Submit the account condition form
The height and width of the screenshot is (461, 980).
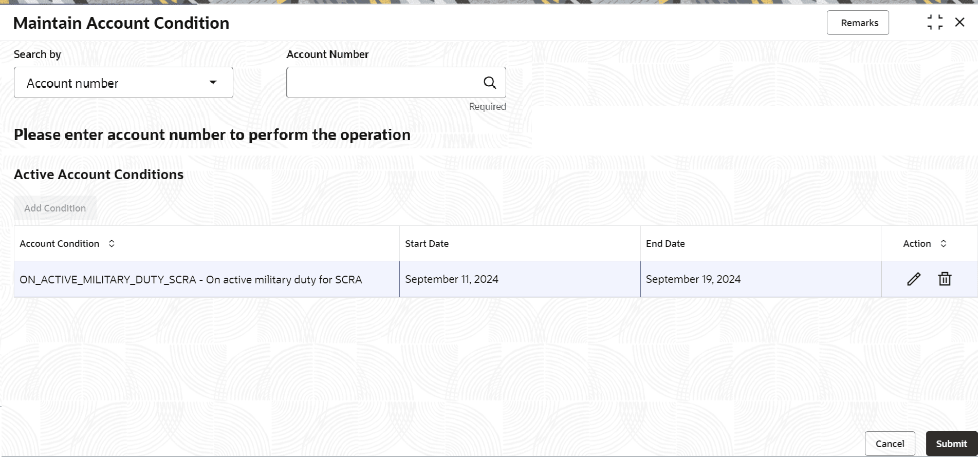point(951,444)
